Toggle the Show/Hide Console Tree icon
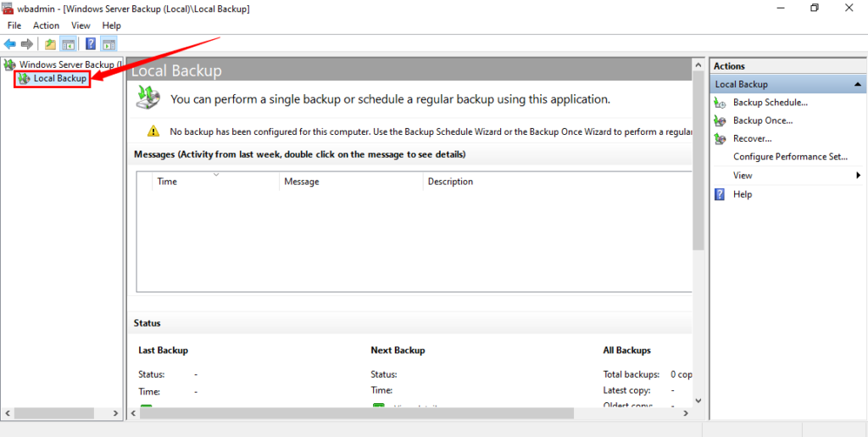 point(68,44)
